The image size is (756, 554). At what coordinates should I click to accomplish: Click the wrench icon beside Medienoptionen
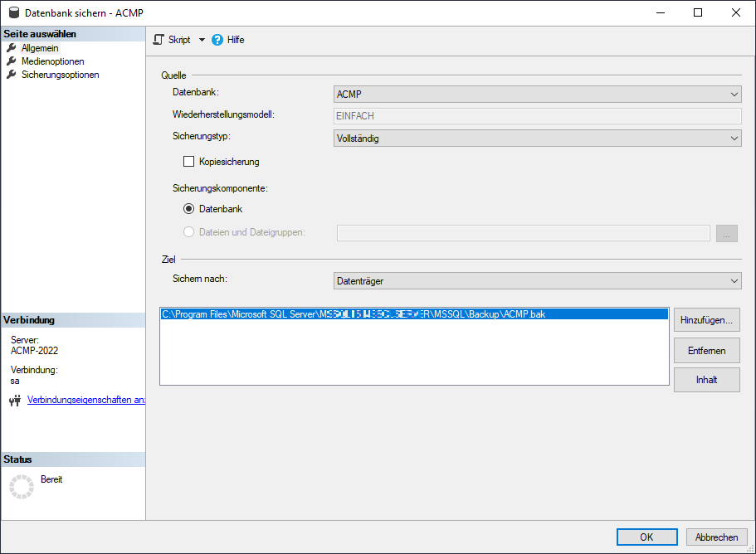pos(12,61)
